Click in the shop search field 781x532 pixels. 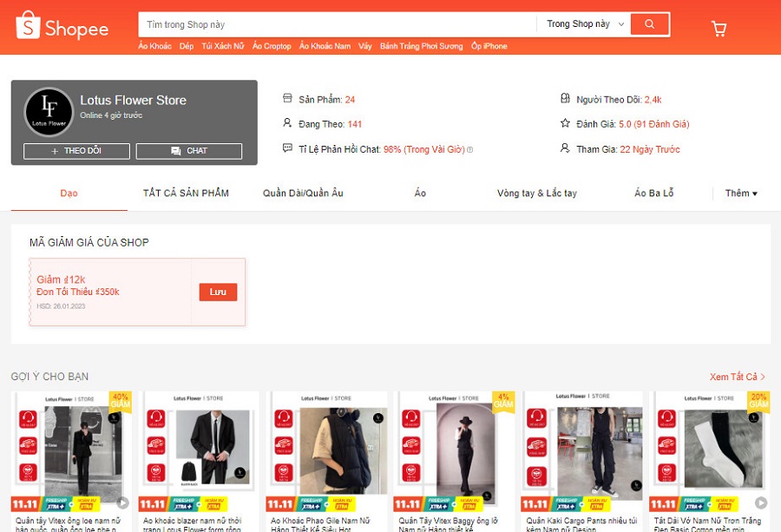[x=337, y=24]
